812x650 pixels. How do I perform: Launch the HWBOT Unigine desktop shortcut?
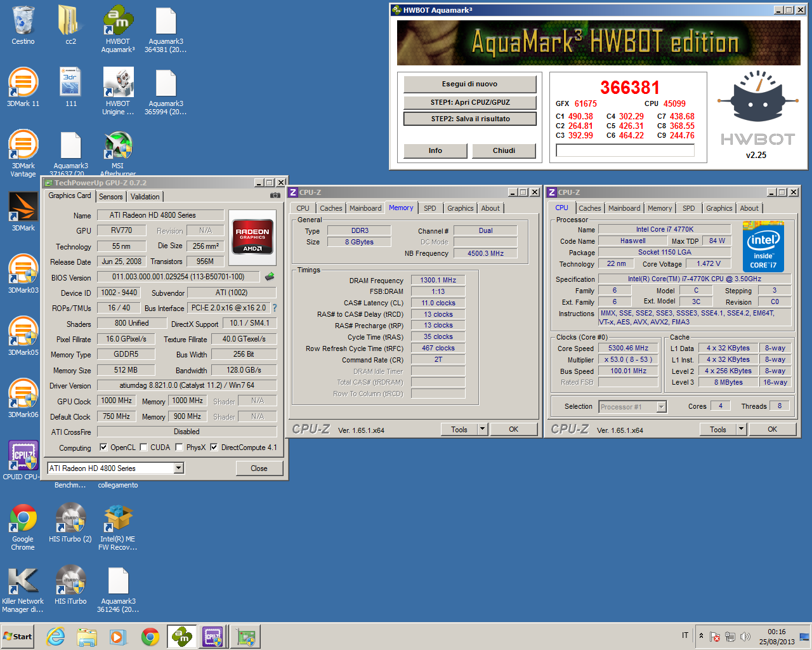(118, 91)
